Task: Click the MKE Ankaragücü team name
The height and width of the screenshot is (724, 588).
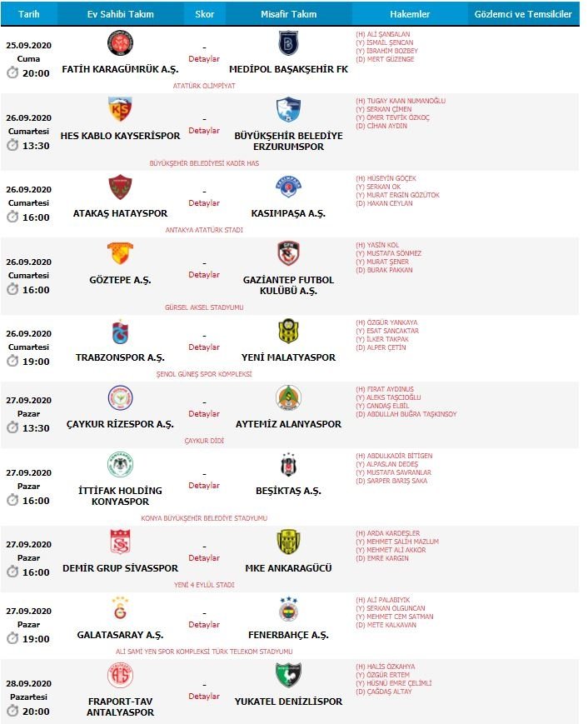Action: [288, 568]
